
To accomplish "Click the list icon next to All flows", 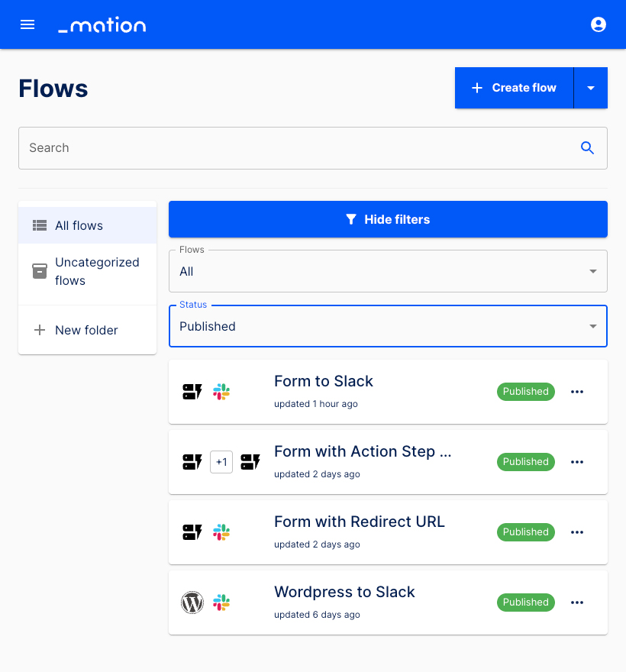I will tap(39, 225).
